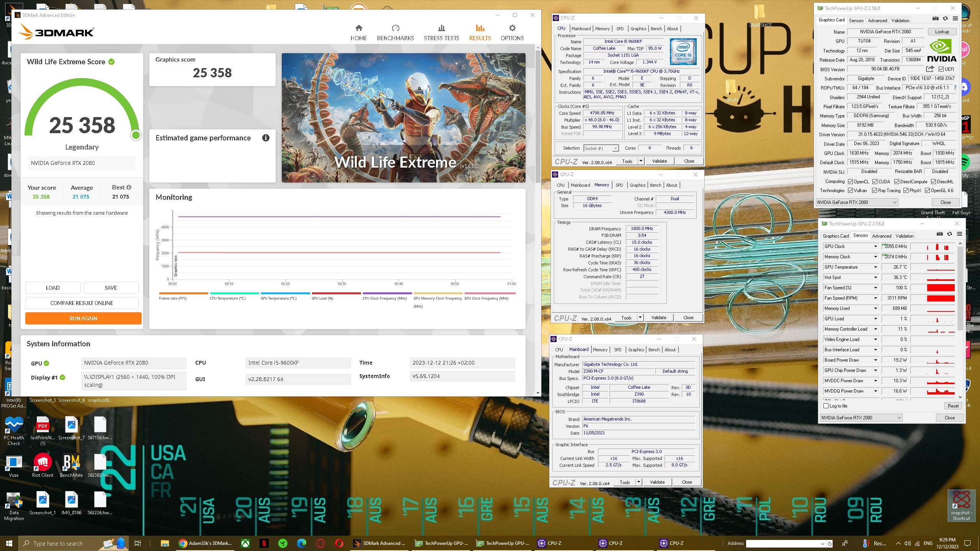The width and height of the screenshot is (980, 551).
Task: Open the Socket #1 selection dropdown in CPU-Z
Action: (601, 148)
